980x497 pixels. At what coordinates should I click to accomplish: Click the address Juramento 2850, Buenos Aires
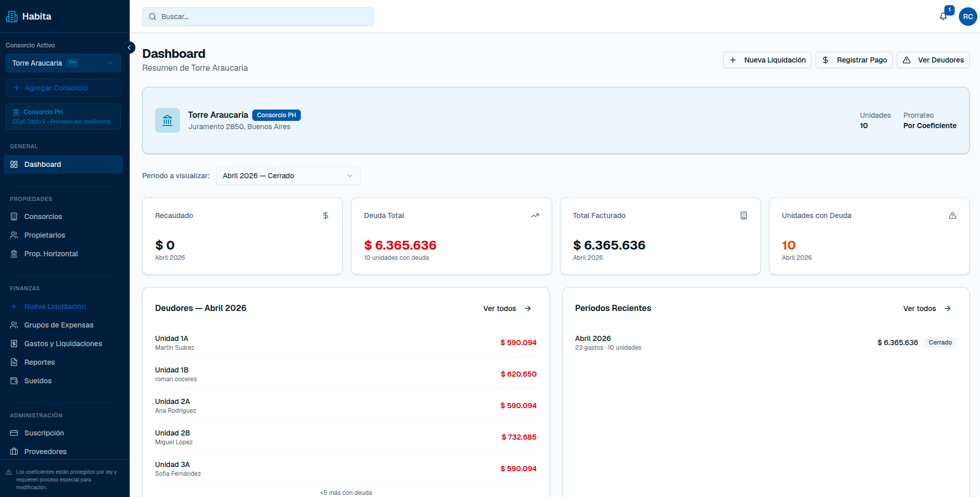[x=239, y=127]
